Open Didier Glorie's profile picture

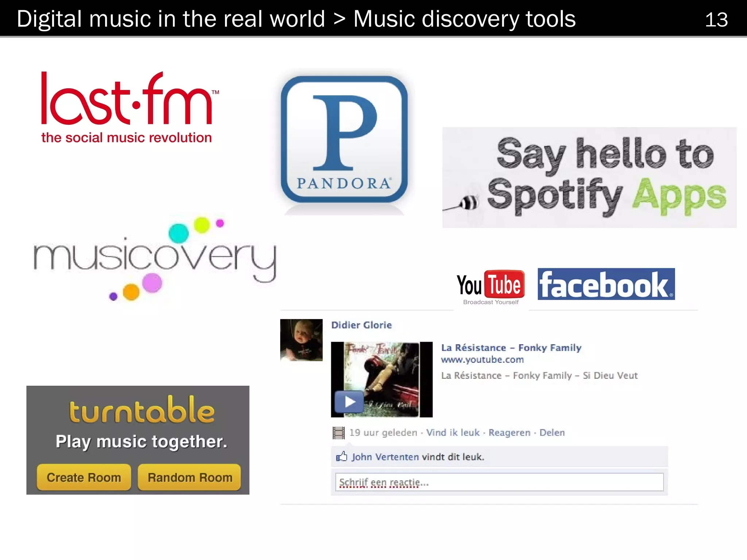pos(301,340)
